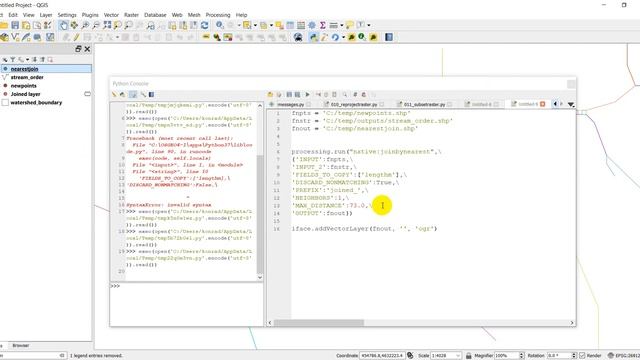The height and width of the screenshot is (360, 640).
Task: Click the Python console input prompt
Action: coord(187,304)
